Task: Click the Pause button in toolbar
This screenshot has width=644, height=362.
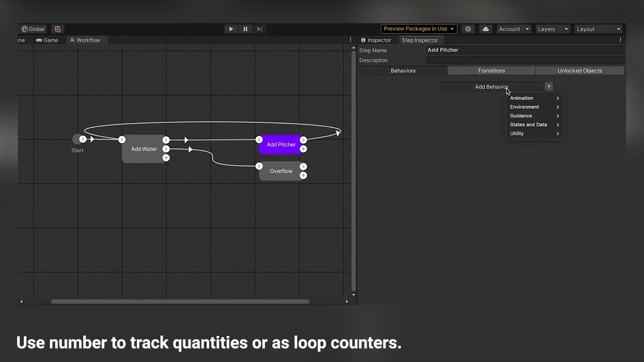Action: click(x=246, y=29)
